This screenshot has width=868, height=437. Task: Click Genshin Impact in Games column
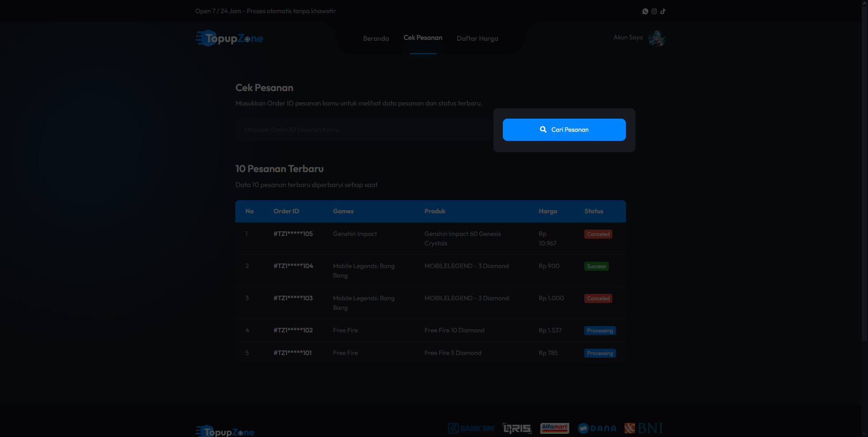point(355,234)
